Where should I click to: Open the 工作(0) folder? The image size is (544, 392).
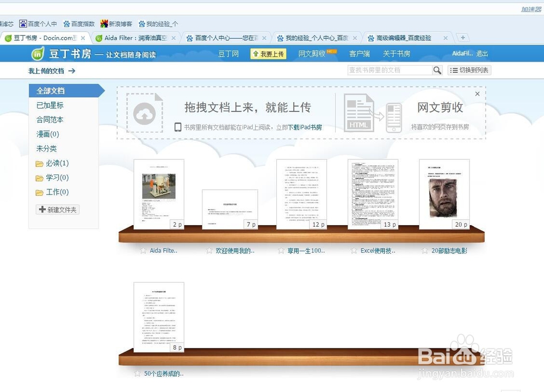click(x=52, y=192)
